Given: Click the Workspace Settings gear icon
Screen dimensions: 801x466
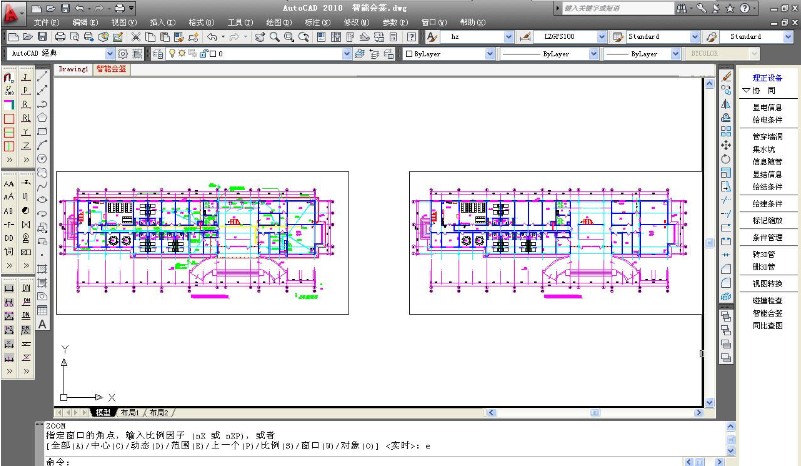Looking at the screenshot, I should click(x=123, y=53).
